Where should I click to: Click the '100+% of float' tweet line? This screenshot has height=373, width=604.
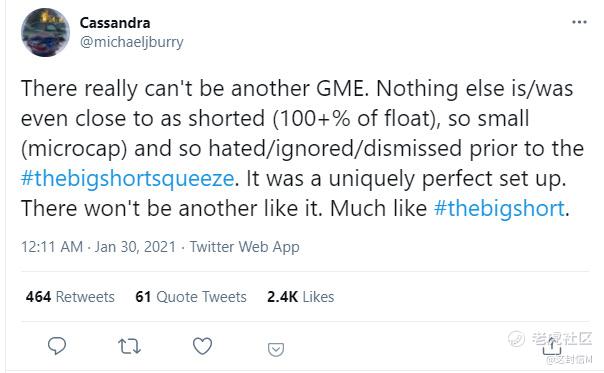[x=275, y=118]
